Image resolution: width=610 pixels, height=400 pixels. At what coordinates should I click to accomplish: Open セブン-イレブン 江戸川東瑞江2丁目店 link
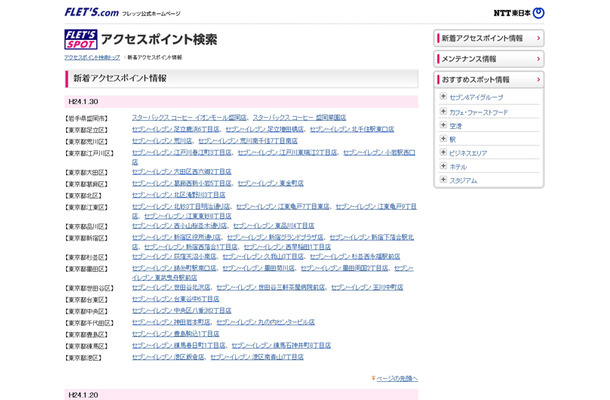pyautogui.click(x=287, y=153)
